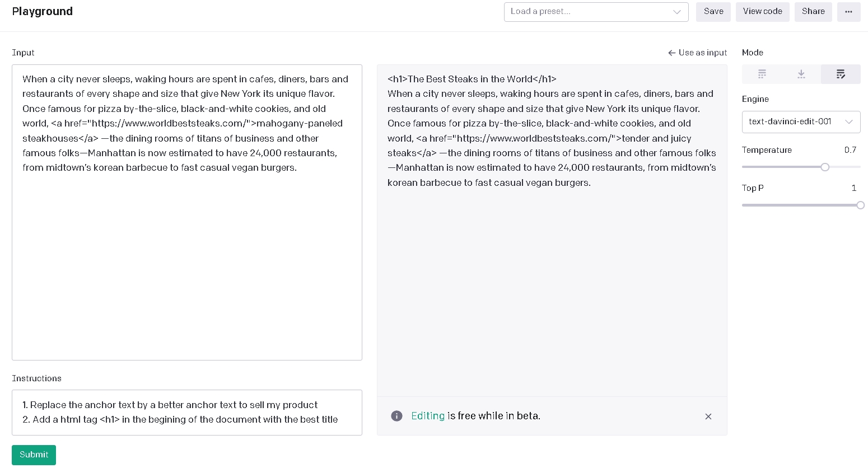The width and height of the screenshot is (868, 468).
Task: Dismiss the Editing beta notice
Action: coord(708,416)
